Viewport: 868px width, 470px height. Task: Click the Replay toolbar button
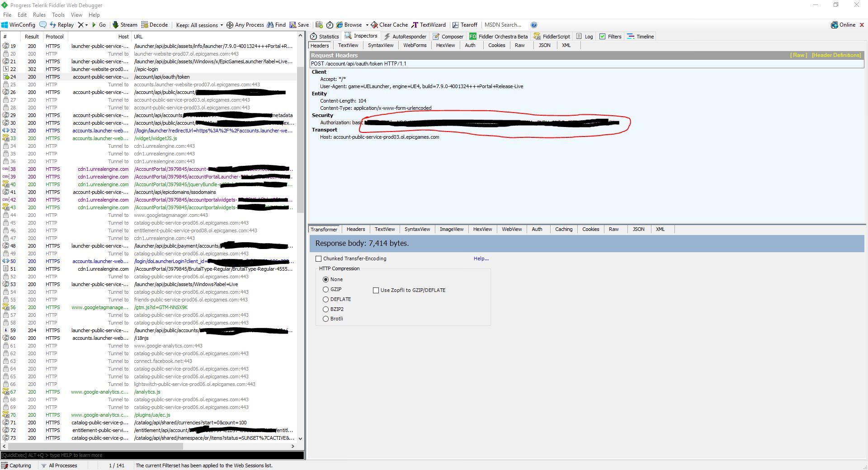click(61, 25)
